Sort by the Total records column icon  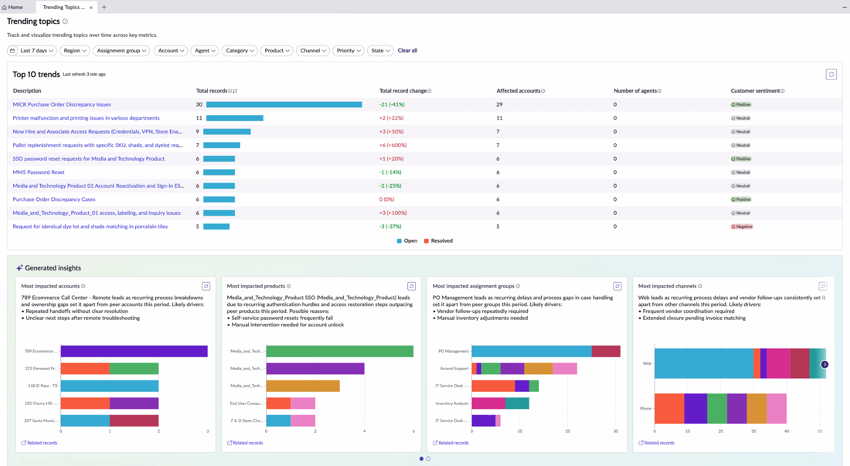point(235,91)
